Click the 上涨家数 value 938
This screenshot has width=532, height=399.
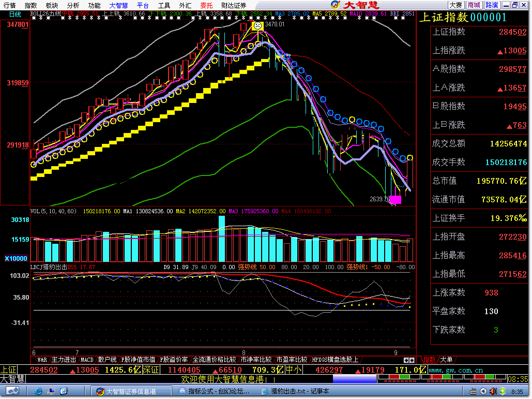coord(491,293)
